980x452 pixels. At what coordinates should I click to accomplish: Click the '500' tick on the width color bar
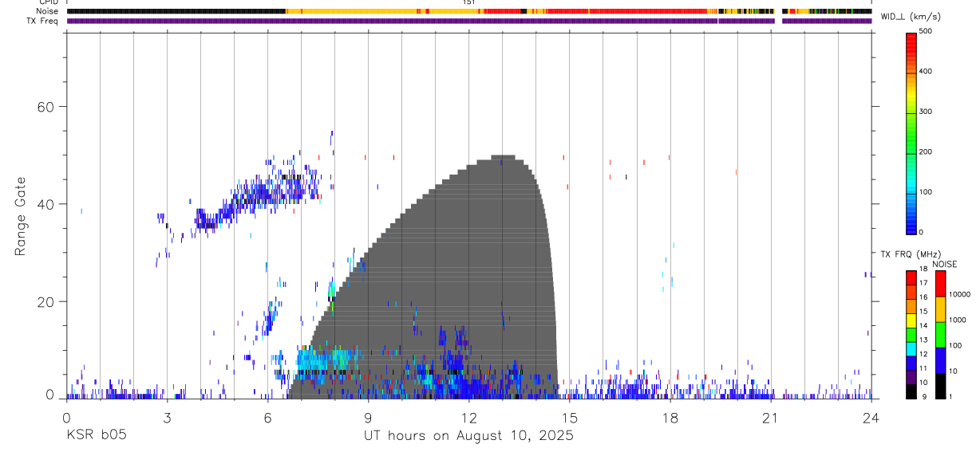926,31
